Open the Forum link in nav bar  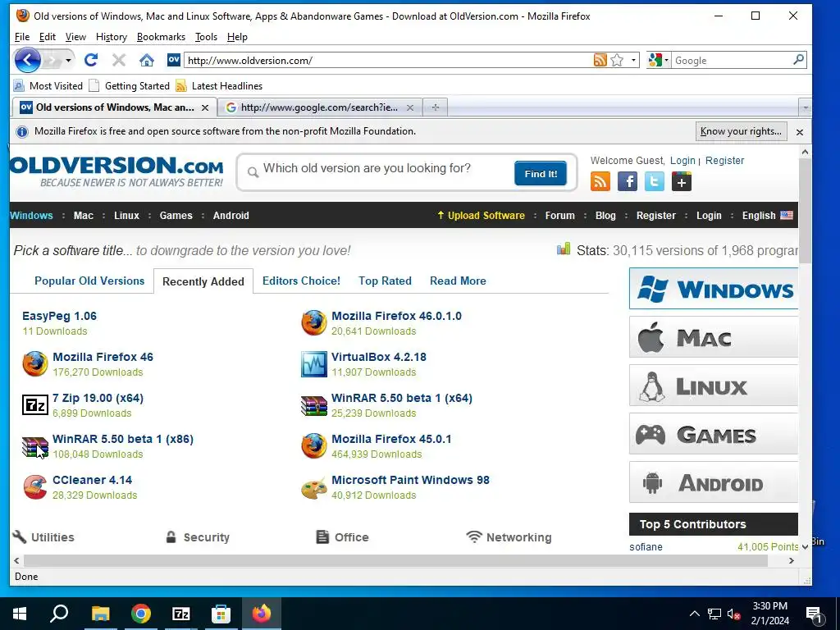click(x=559, y=216)
